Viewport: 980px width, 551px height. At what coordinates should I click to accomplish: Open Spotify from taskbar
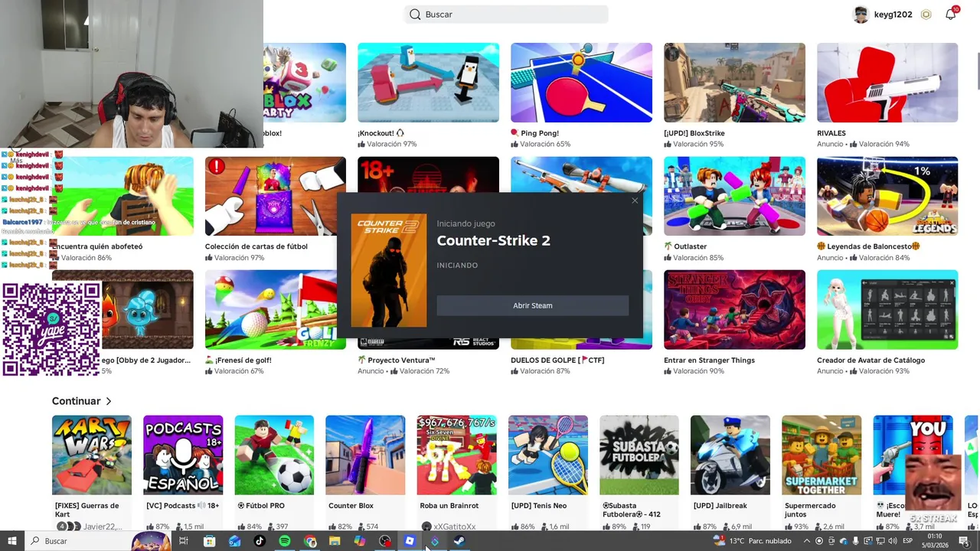pos(285,541)
